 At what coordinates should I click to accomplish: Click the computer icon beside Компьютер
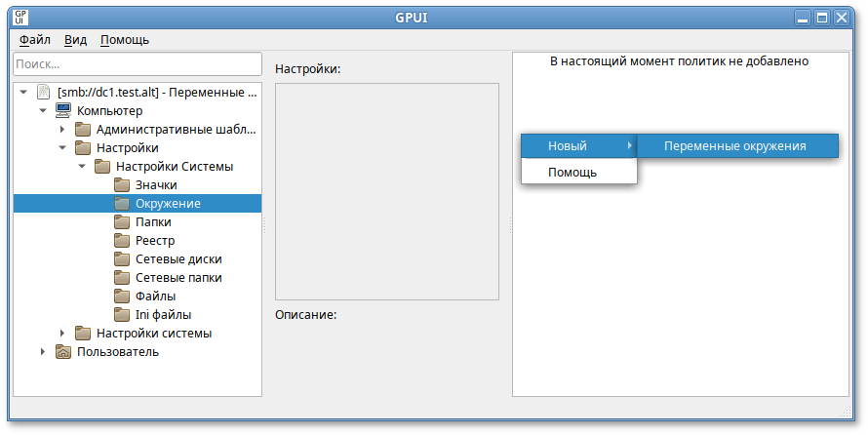pos(63,111)
